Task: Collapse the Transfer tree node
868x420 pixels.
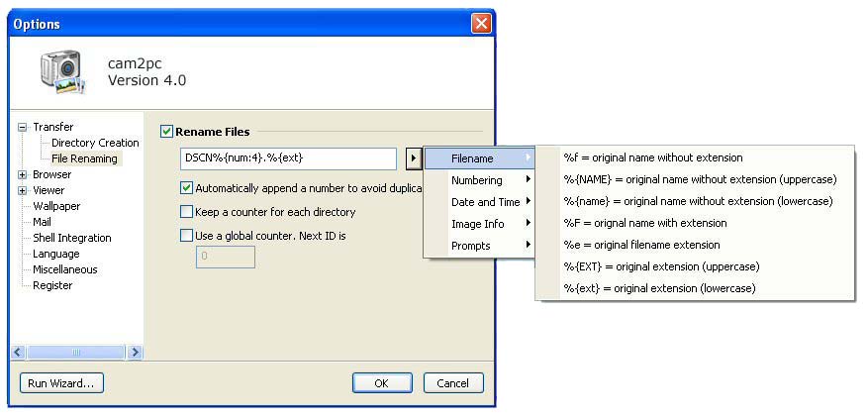Action: tap(22, 127)
